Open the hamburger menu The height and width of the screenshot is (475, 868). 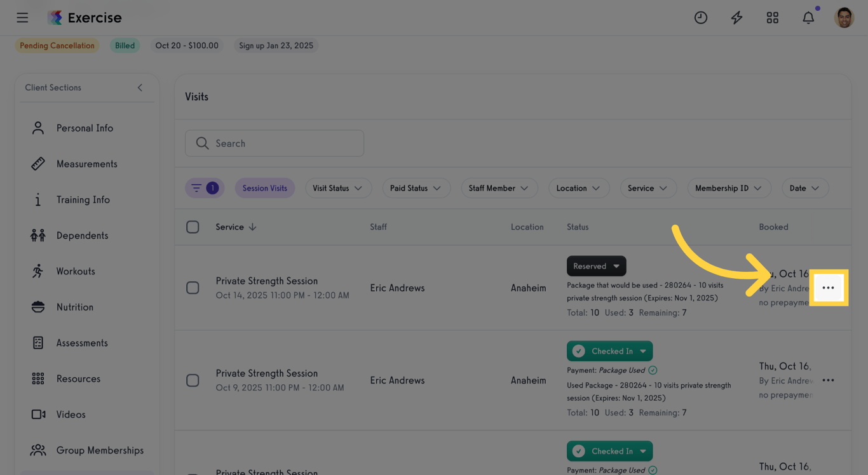[x=22, y=18]
